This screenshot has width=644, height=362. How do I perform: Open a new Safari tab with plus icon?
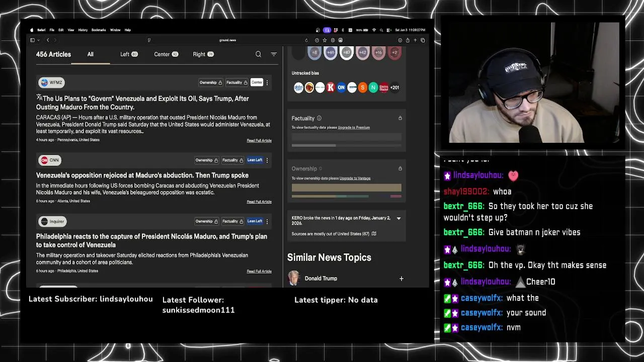(x=415, y=40)
